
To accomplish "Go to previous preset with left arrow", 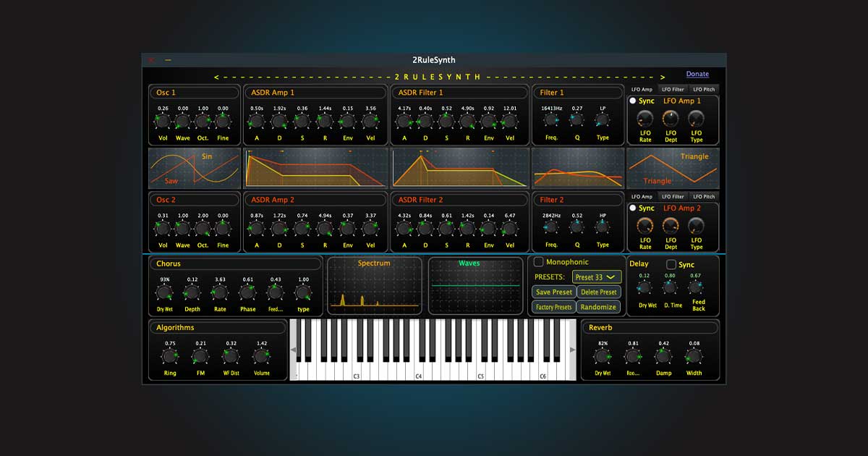I will 216,77.
